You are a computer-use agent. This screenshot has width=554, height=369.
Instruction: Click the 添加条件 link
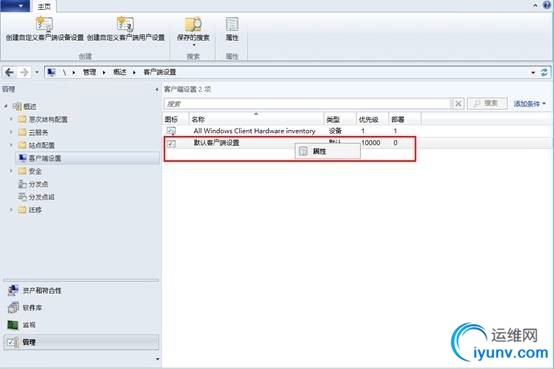[x=529, y=104]
